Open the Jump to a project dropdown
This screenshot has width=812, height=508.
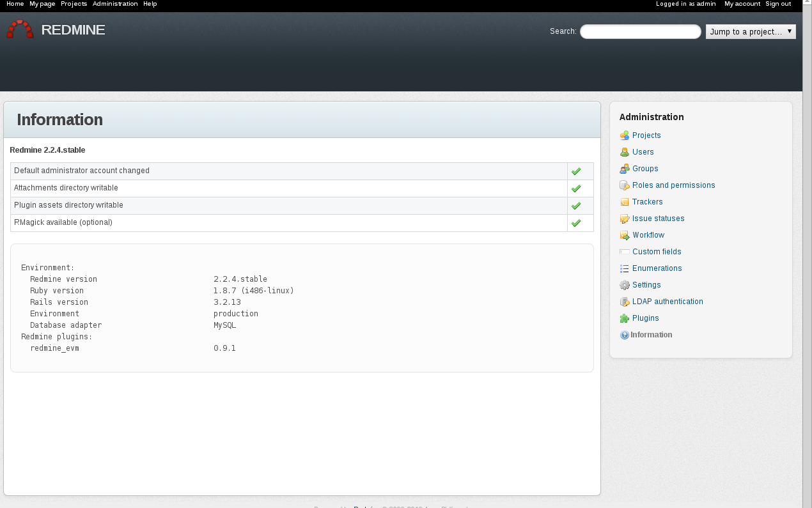(x=751, y=31)
